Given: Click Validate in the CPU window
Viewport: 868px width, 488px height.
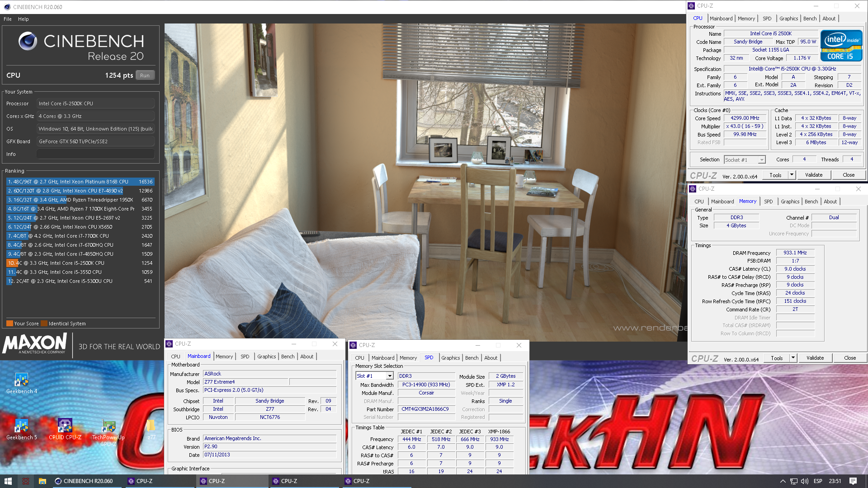Looking at the screenshot, I should pyautogui.click(x=814, y=175).
